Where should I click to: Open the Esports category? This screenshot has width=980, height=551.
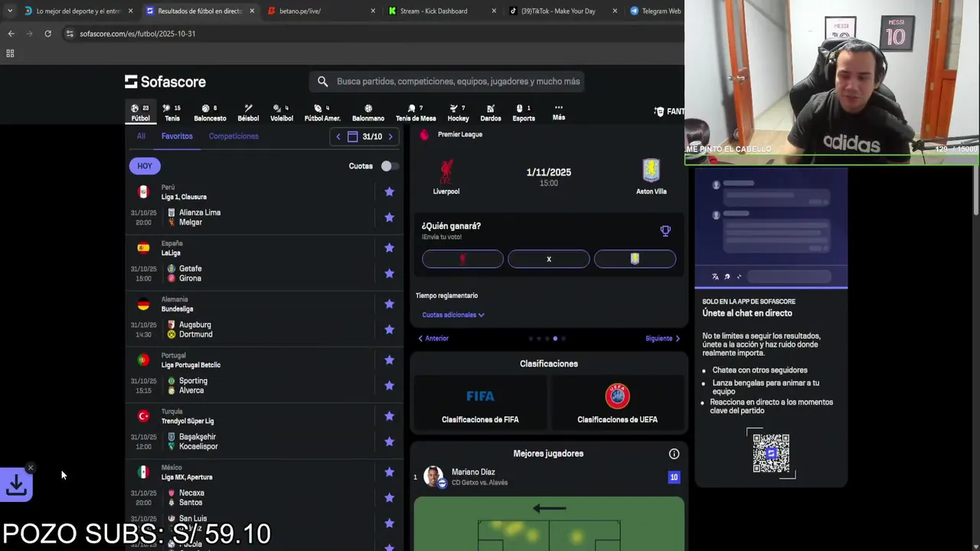pos(524,112)
